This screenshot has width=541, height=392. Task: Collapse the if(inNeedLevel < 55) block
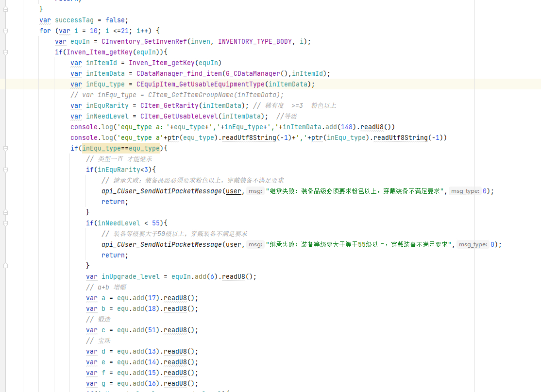click(x=5, y=223)
